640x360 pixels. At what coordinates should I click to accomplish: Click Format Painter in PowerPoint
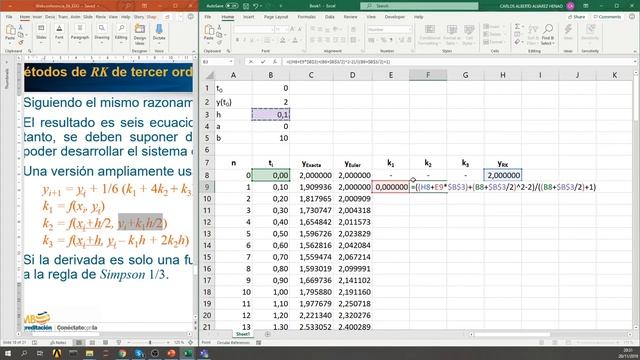tap(21, 42)
